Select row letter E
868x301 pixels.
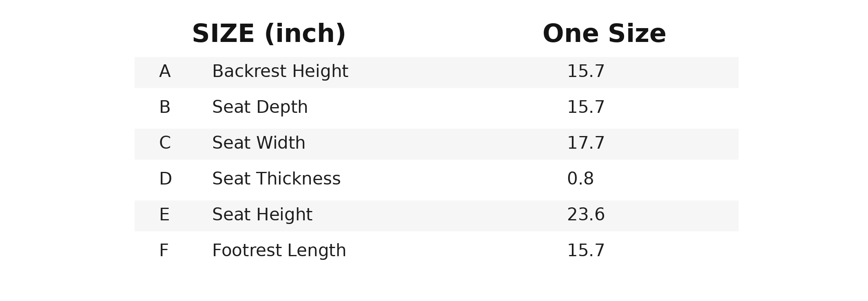(x=164, y=215)
